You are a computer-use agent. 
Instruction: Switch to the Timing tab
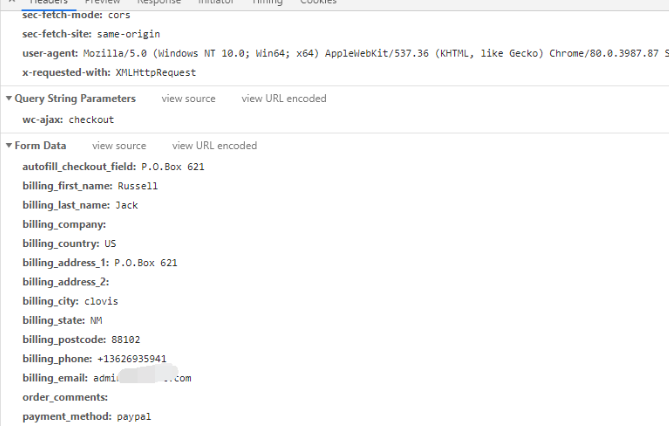267,3
